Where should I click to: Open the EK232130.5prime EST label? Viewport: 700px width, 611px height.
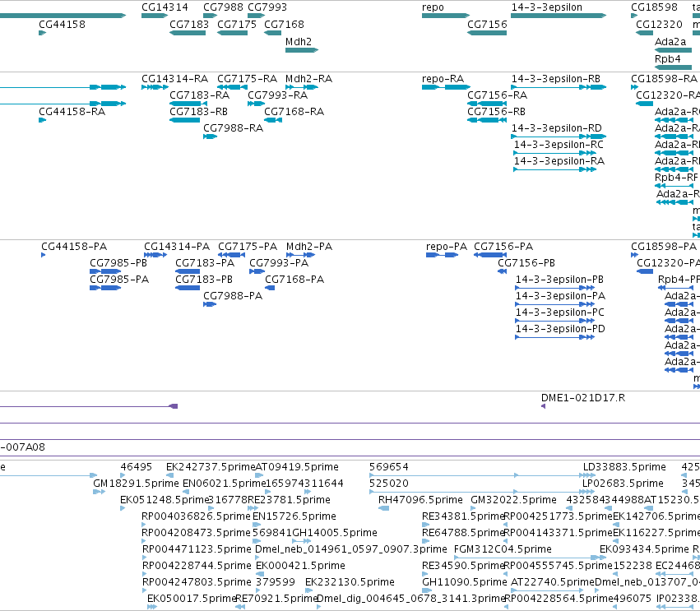tap(350, 582)
